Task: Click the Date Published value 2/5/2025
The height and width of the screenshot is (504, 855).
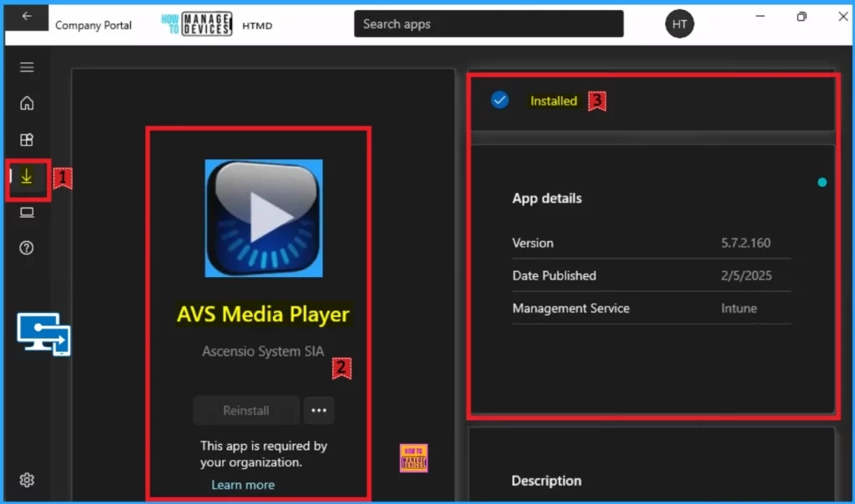Action: (x=746, y=275)
